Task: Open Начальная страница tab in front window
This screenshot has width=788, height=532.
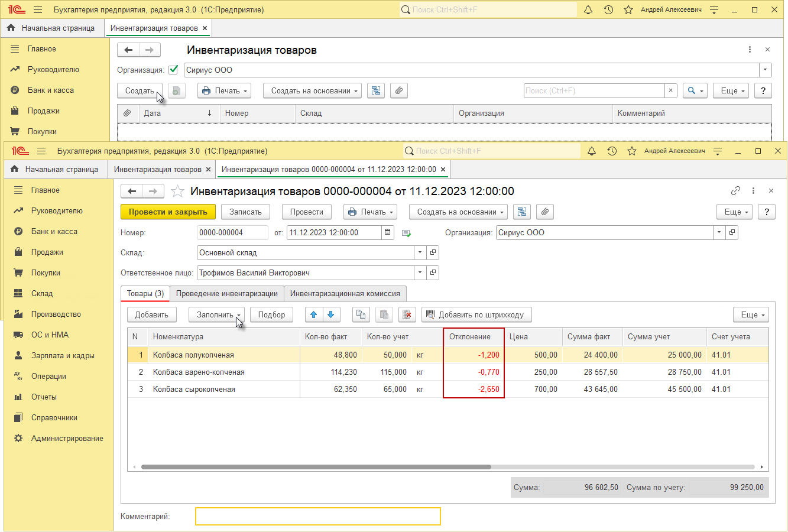Action: click(56, 169)
